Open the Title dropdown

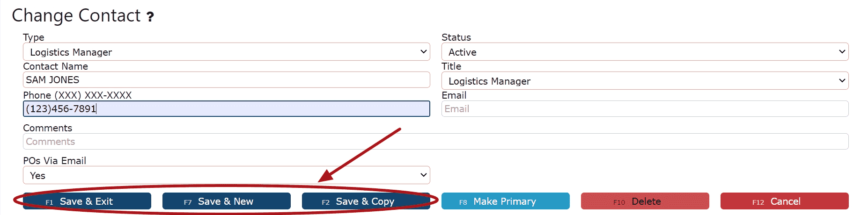point(645,81)
